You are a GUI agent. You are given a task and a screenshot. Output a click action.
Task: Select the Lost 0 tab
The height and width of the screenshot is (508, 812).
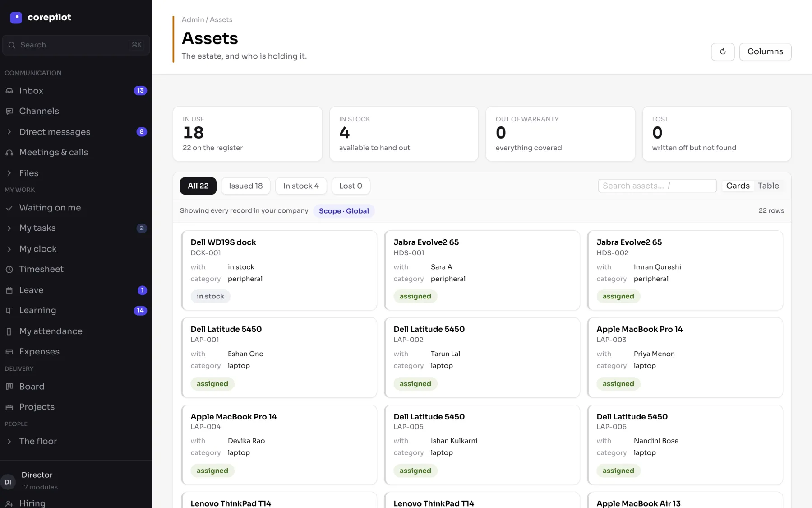(x=351, y=186)
